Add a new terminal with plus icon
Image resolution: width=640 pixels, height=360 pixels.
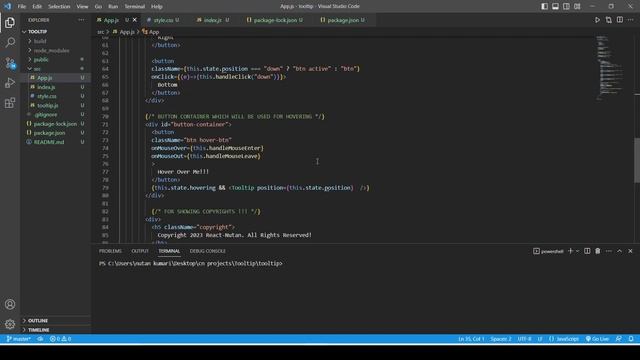pyautogui.click(x=571, y=251)
